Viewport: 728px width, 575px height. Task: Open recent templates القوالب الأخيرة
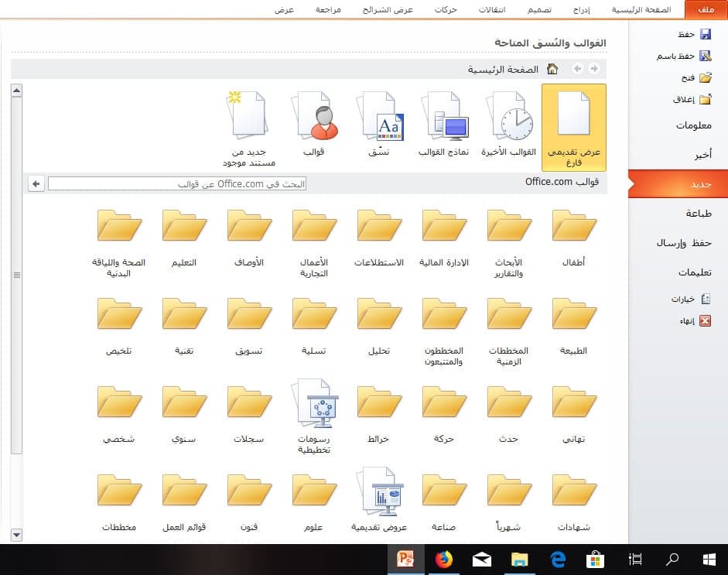coord(508,125)
